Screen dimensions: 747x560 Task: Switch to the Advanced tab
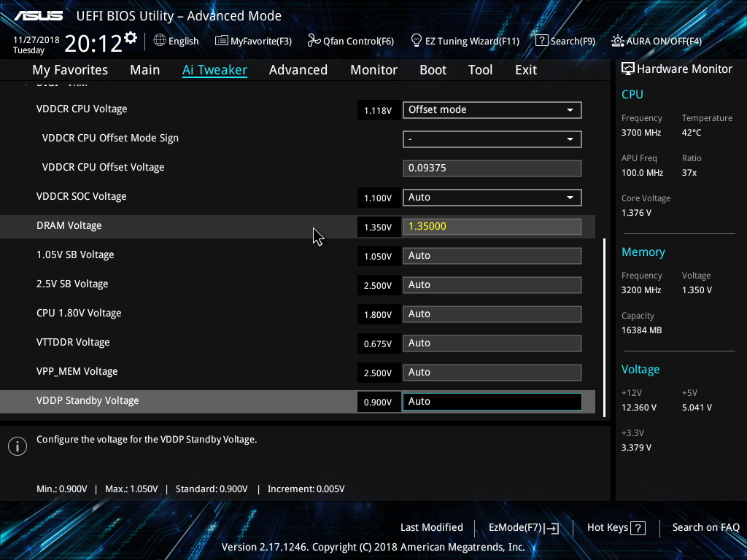click(298, 70)
